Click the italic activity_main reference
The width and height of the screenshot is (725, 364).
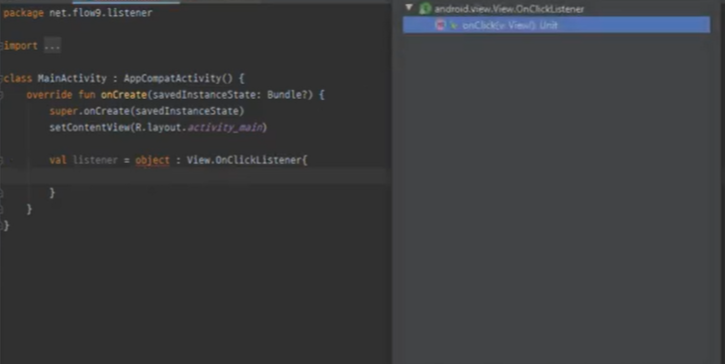(225, 128)
